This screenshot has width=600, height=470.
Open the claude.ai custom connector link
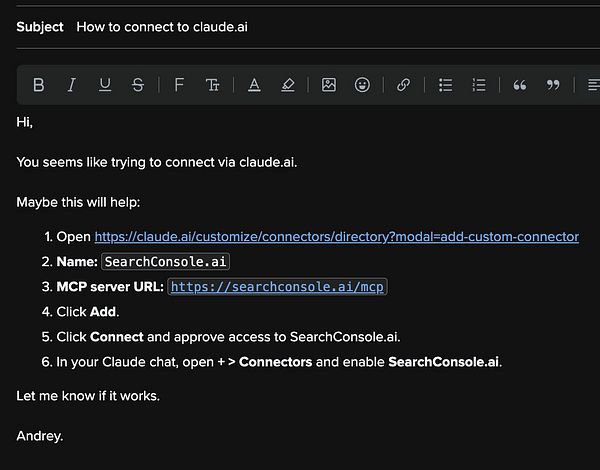point(336,237)
